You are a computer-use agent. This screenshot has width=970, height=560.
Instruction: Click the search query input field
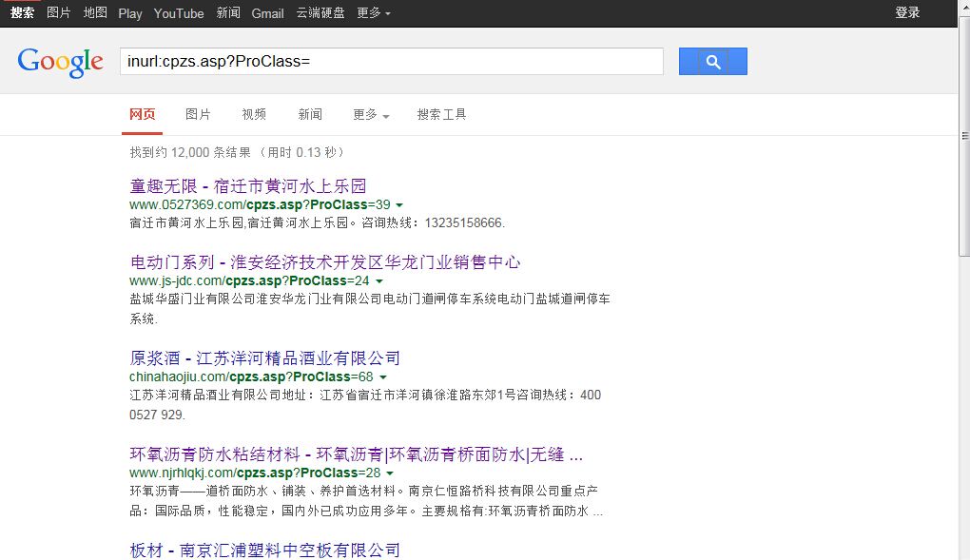tap(392, 61)
